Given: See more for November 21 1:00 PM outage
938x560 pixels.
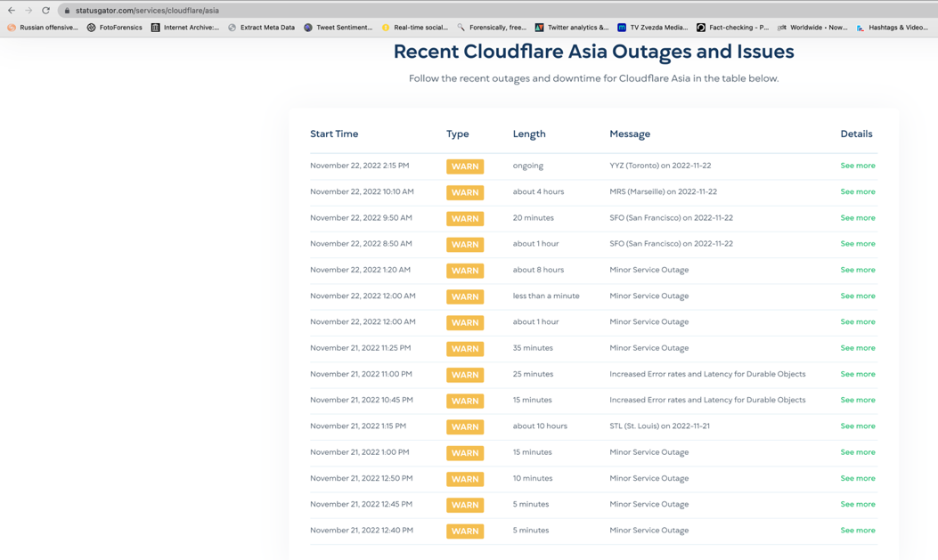Looking at the screenshot, I should (858, 452).
